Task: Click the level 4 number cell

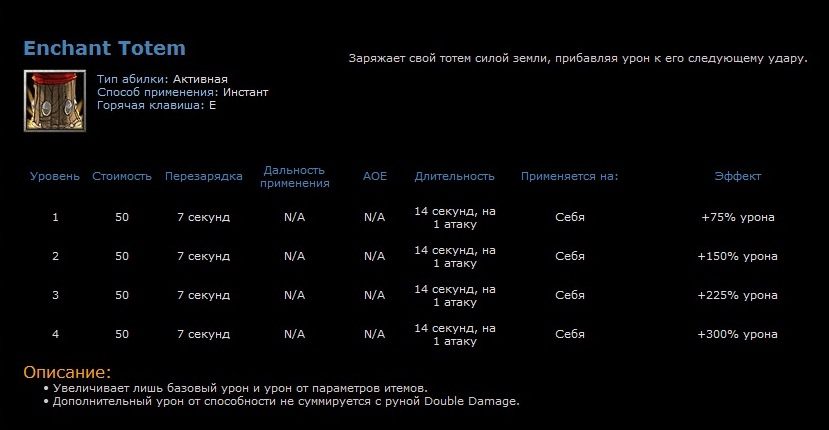Action: tap(55, 334)
